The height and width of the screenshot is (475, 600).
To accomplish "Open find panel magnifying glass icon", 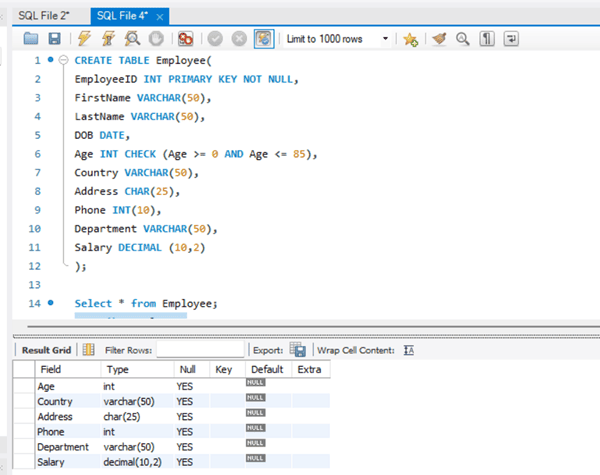I will (463, 39).
